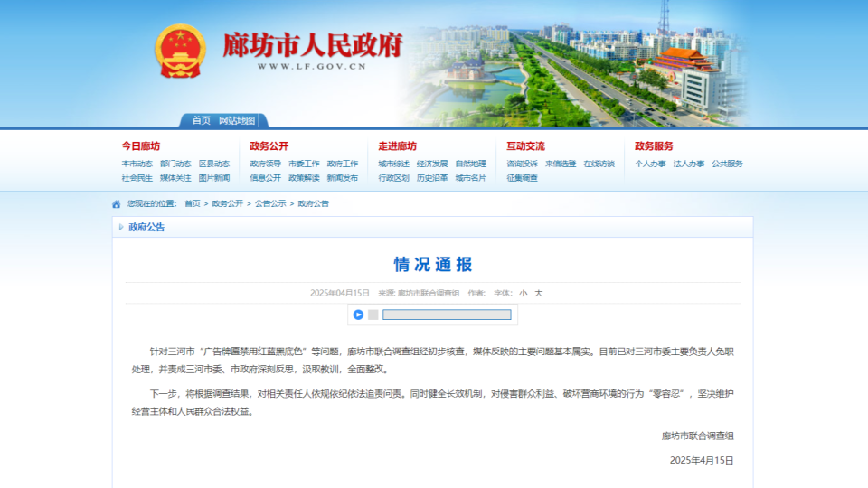The width and height of the screenshot is (868, 488).
Task: Open 信息公开 link
Action: click(x=265, y=178)
